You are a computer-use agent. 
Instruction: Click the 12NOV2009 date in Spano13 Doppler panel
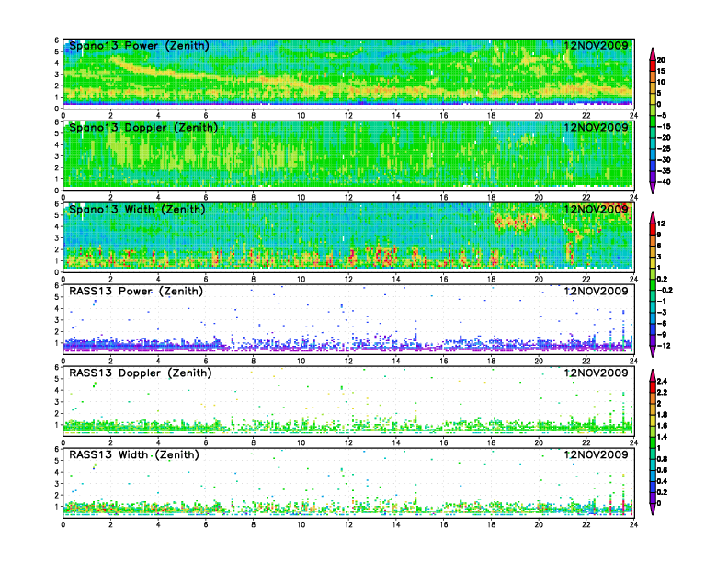(596, 128)
